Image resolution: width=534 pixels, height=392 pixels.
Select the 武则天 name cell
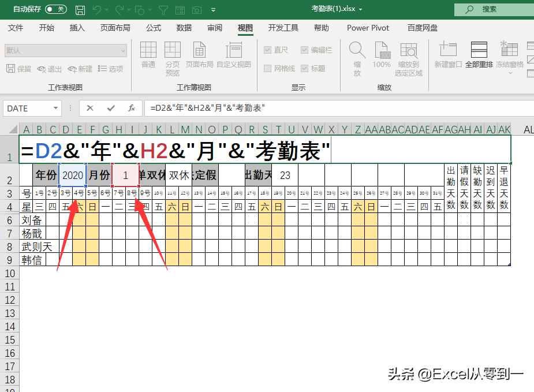coord(32,247)
